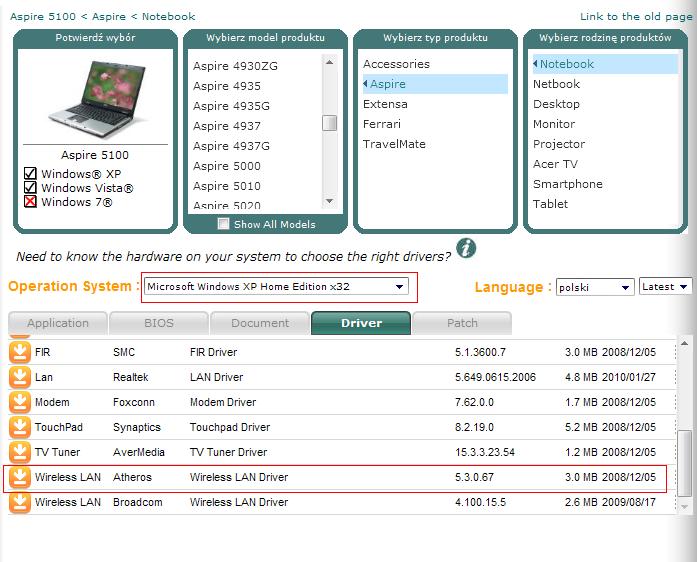Download the AverMedia TV Tuner driver
Viewport: 697px width, 562px height.
point(20,452)
